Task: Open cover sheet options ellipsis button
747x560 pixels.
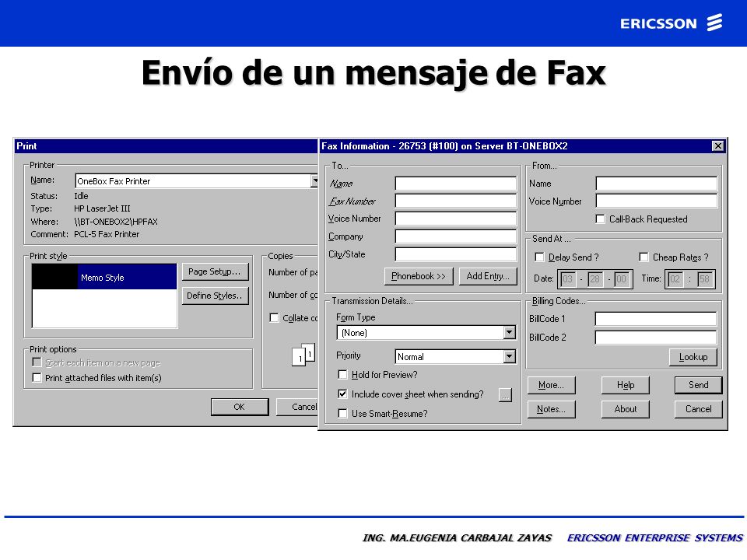Action: tap(506, 395)
